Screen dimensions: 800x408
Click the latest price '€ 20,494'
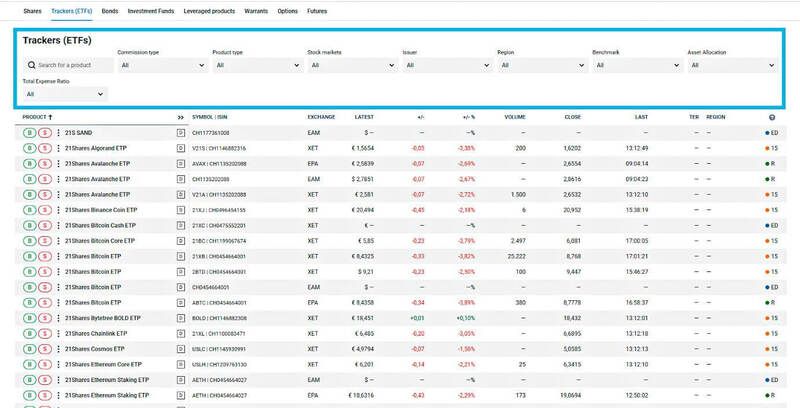point(363,210)
